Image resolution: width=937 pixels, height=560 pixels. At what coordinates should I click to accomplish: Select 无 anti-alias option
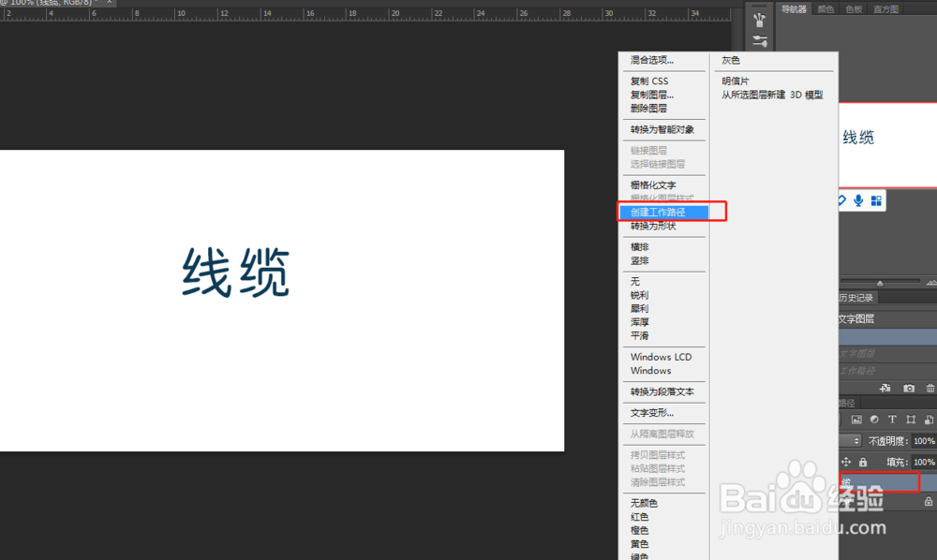coord(635,281)
